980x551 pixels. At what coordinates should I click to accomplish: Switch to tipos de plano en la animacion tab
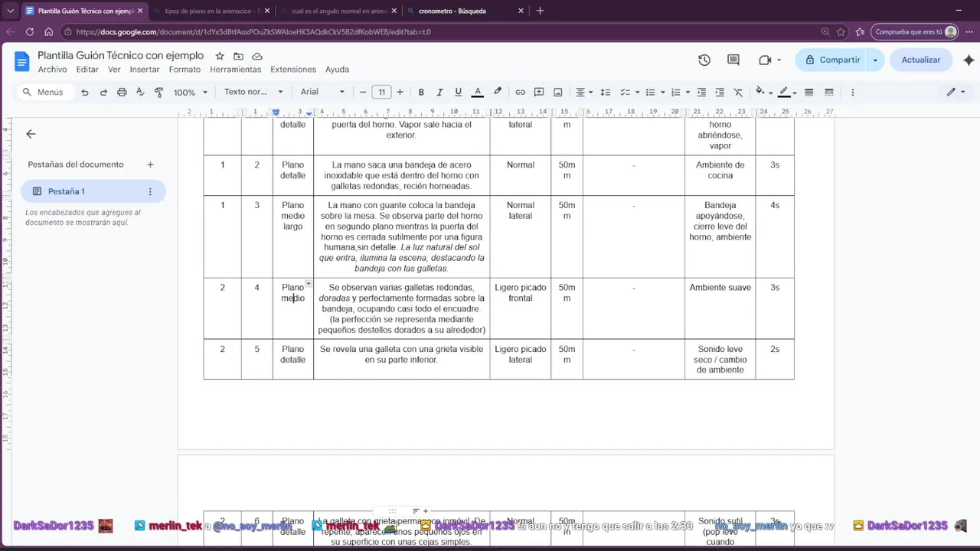point(211,11)
